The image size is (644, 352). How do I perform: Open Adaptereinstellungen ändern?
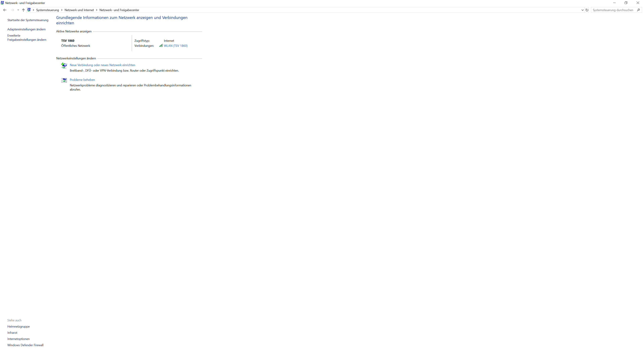pos(26,29)
